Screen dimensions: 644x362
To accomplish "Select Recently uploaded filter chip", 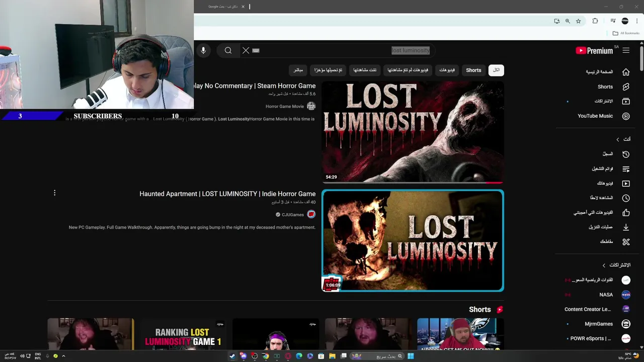I will click(328, 70).
